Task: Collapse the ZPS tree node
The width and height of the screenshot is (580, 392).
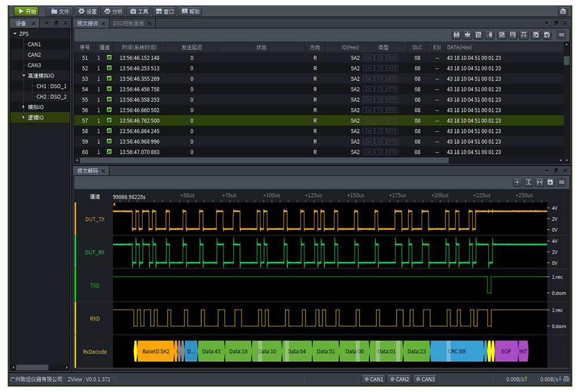Action: click(x=15, y=34)
